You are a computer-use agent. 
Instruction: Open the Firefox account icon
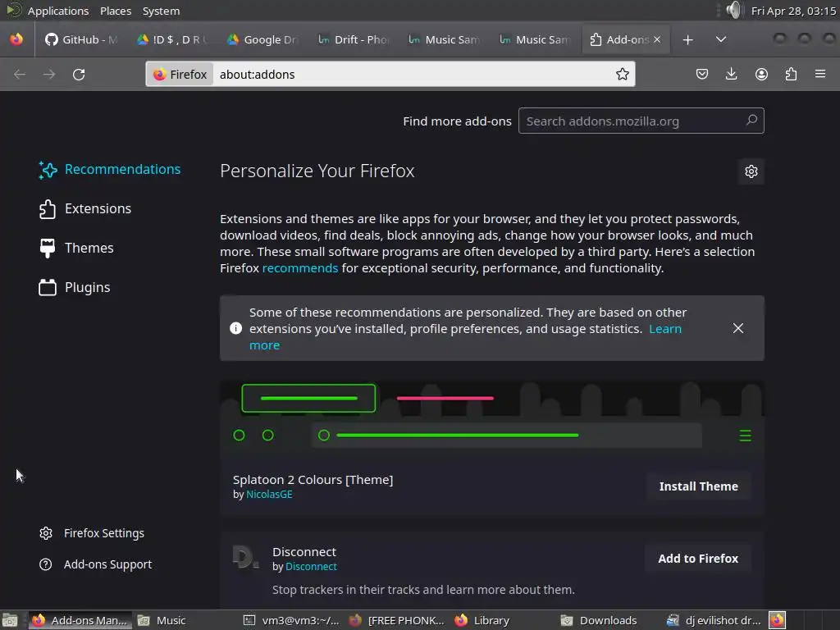(761, 74)
